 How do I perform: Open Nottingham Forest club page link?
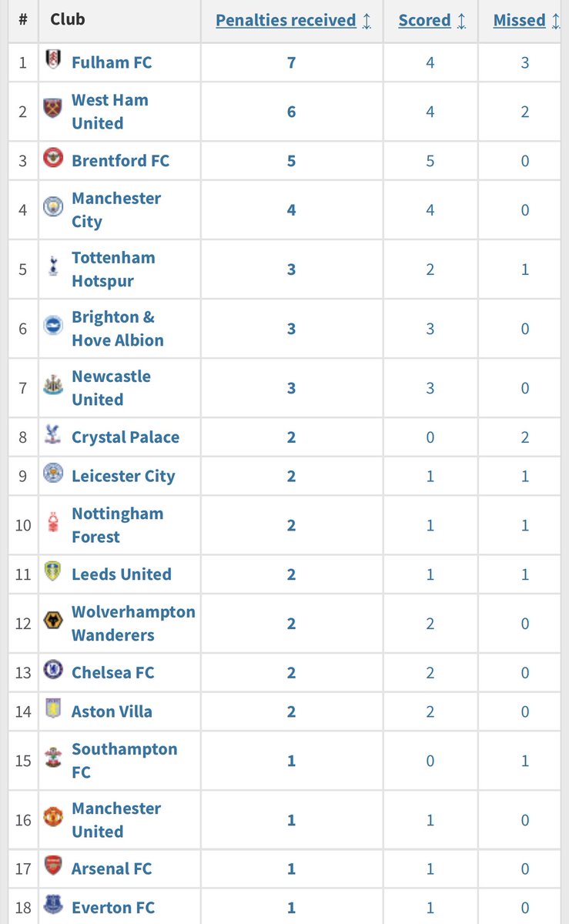(118, 525)
